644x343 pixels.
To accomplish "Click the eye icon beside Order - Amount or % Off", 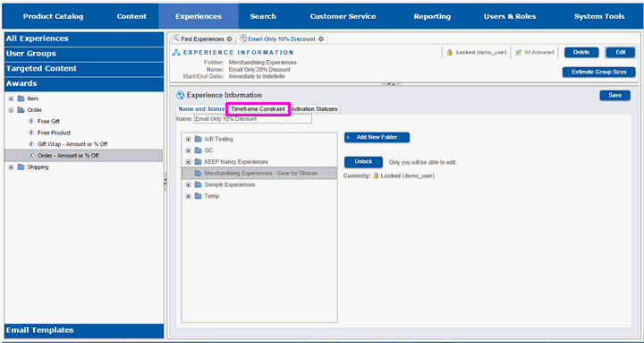I will [31, 156].
